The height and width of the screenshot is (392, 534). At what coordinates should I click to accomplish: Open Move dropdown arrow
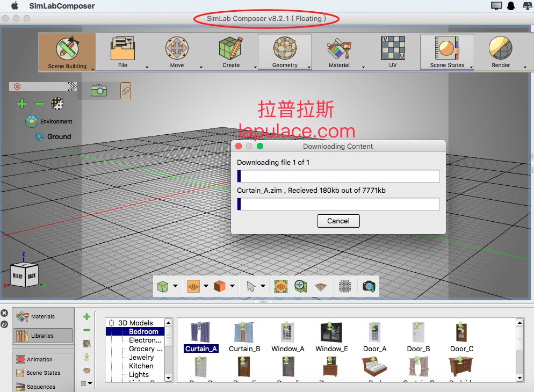click(x=201, y=67)
